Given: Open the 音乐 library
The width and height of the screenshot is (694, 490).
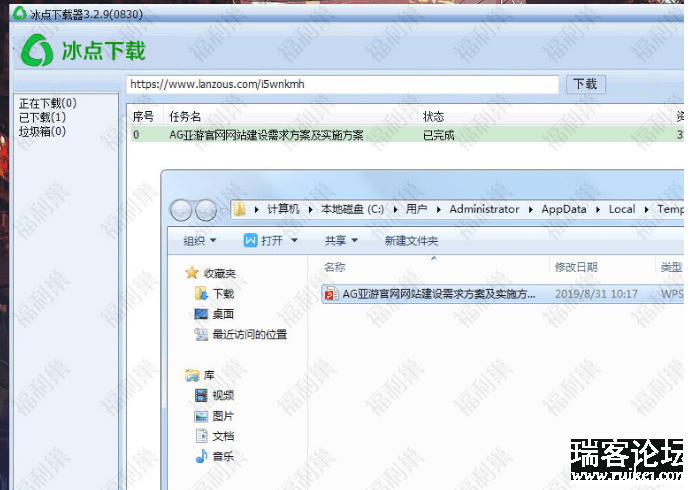Looking at the screenshot, I should pyautogui.click(x=223, y=456).
